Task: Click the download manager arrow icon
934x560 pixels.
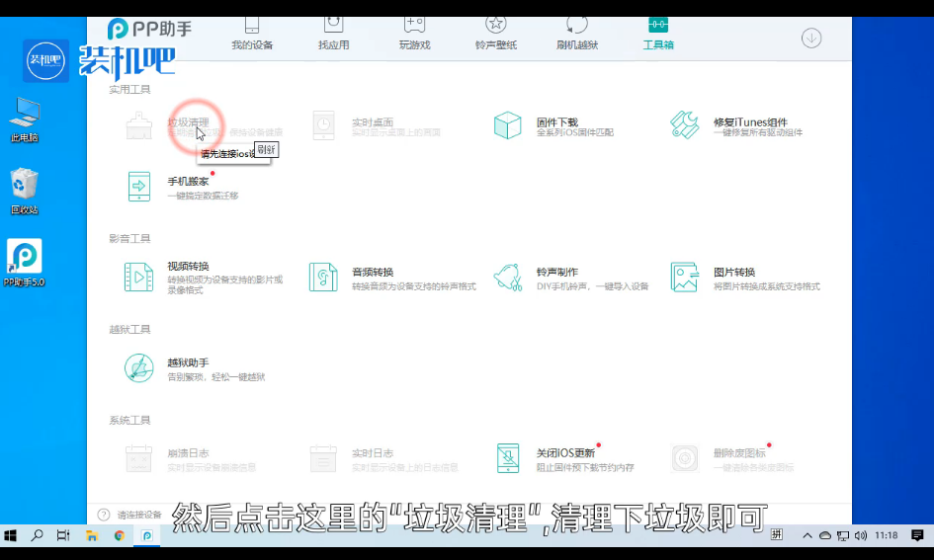Action: [811, 39]
